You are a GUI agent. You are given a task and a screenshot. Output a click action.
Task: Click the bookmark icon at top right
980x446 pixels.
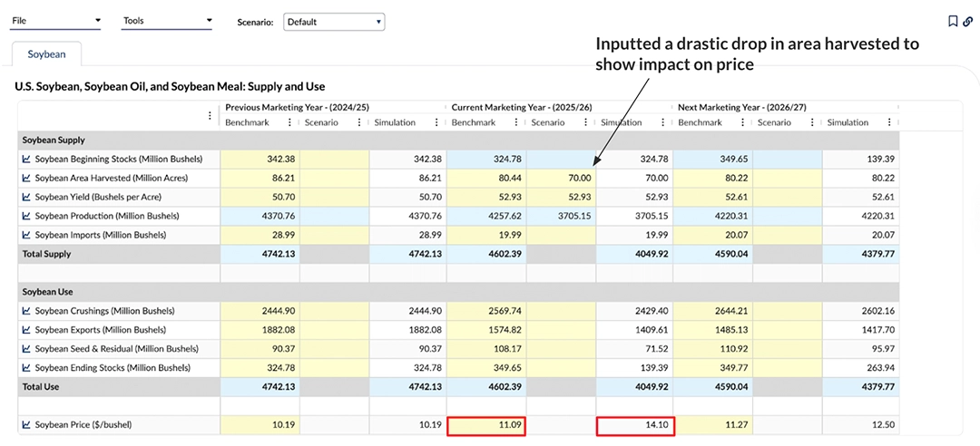[x=953, y=22]
